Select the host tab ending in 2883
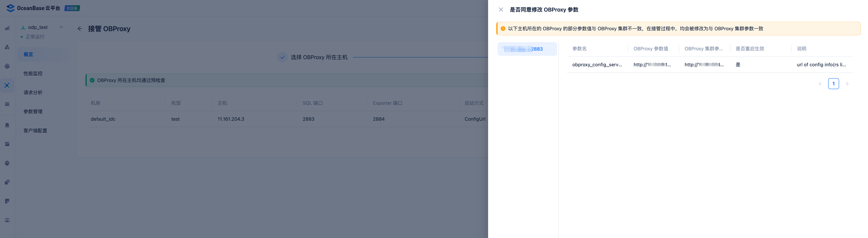Viewport: 868px width, 238px height. [x=527, y=49]
